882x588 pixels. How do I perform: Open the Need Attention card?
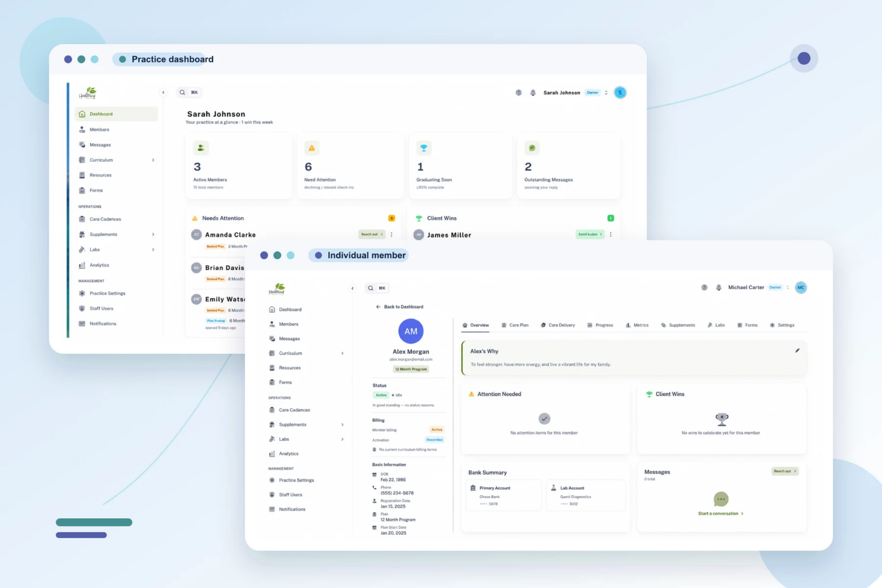(x=350, y=166)
